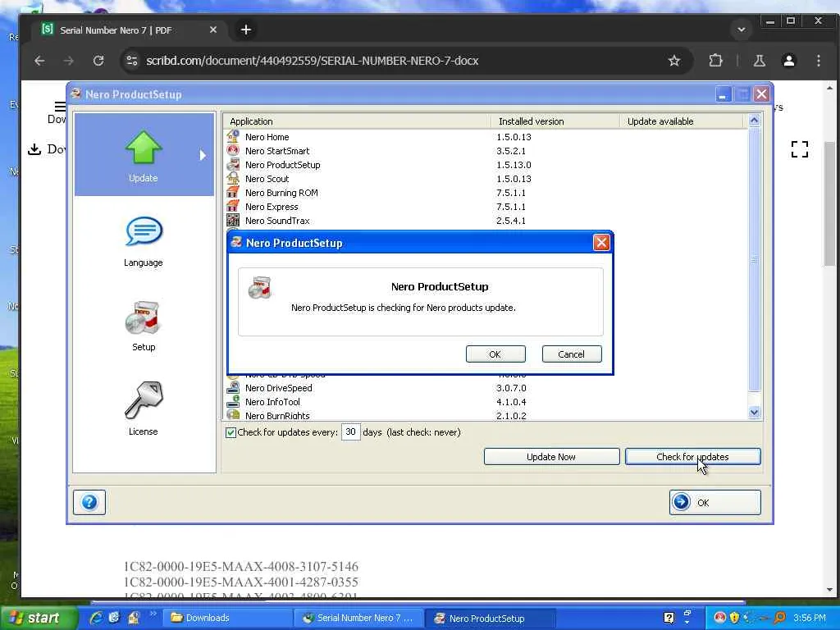Click the browser page vertical scrollbar
Viewport: 840px width, 630px height.
click(x=830, y=203)
